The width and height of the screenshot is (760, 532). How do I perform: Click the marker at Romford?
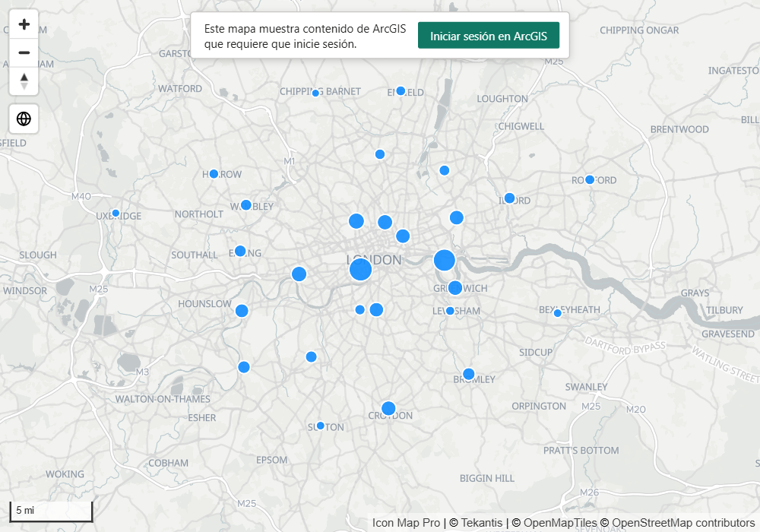coord(590,180)
